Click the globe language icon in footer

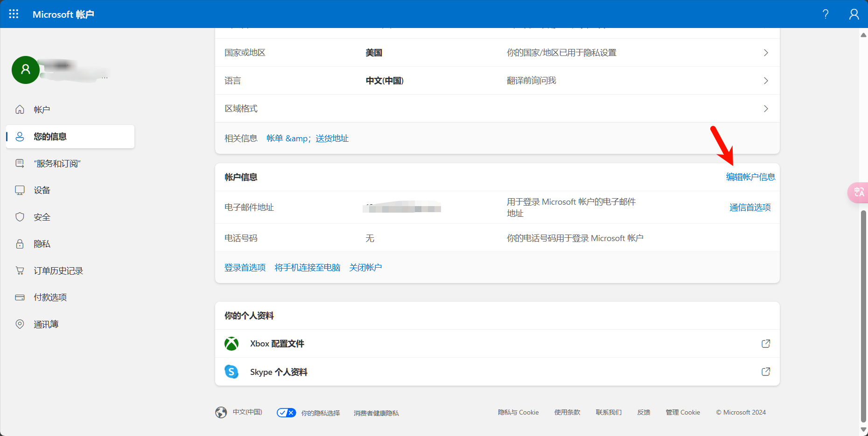click(x=221, y=412)
